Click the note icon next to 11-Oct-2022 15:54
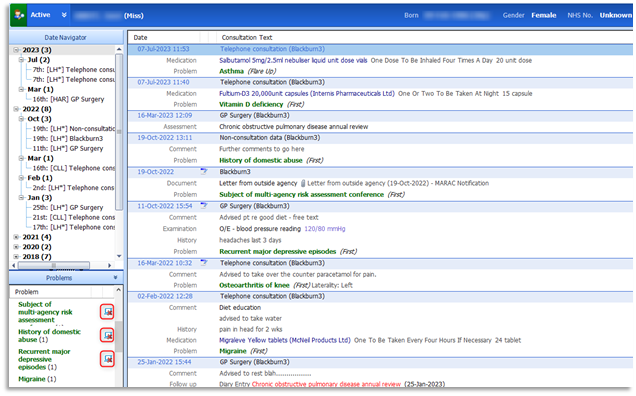Image resolution: width=636 pixels, height=396 pixels. coord(204,206)
